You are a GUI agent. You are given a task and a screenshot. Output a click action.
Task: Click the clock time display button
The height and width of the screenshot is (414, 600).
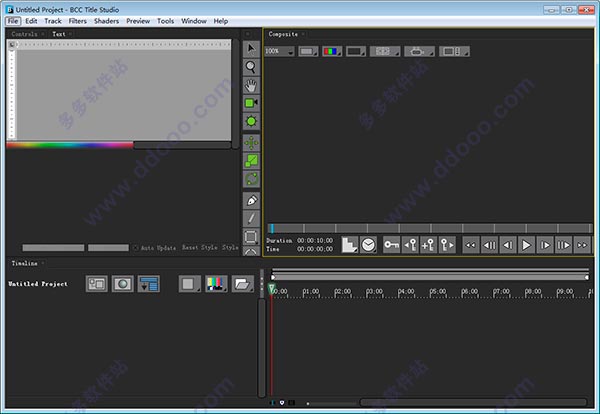click(368, 244)
